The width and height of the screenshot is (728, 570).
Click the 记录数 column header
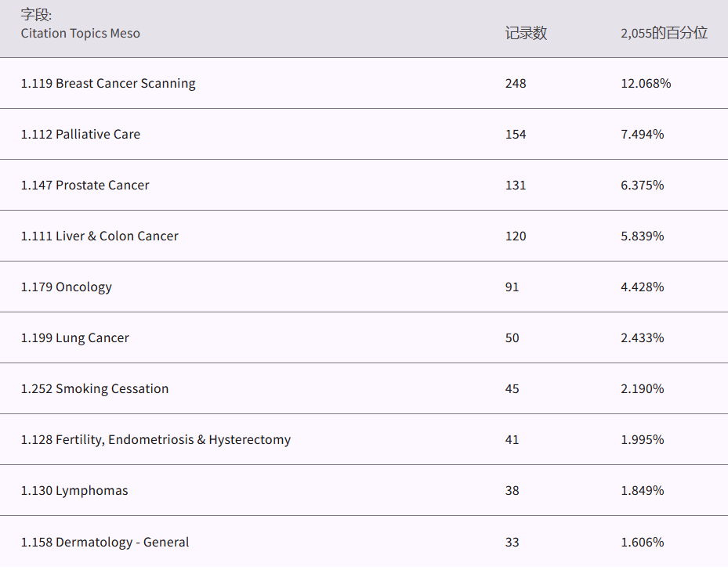coord(526,33)
